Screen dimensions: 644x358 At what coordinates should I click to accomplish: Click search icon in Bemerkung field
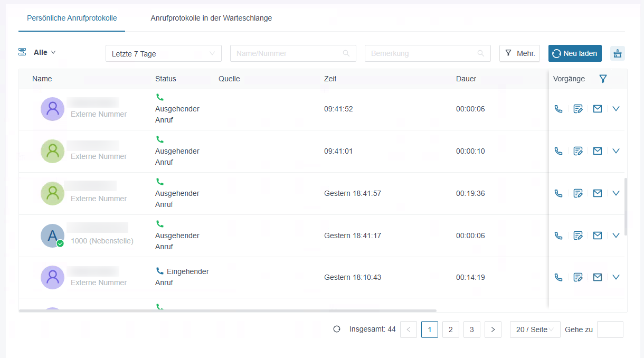pos(481,53)
